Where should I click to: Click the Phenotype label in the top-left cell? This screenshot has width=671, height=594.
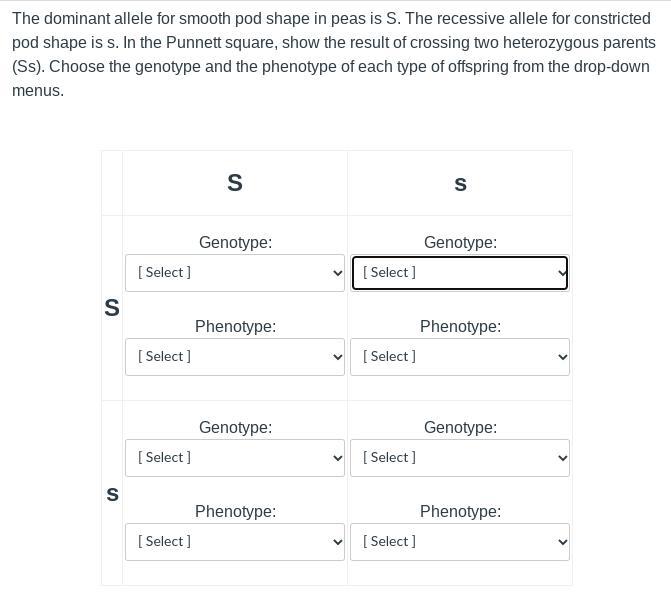tap(235, 326)
